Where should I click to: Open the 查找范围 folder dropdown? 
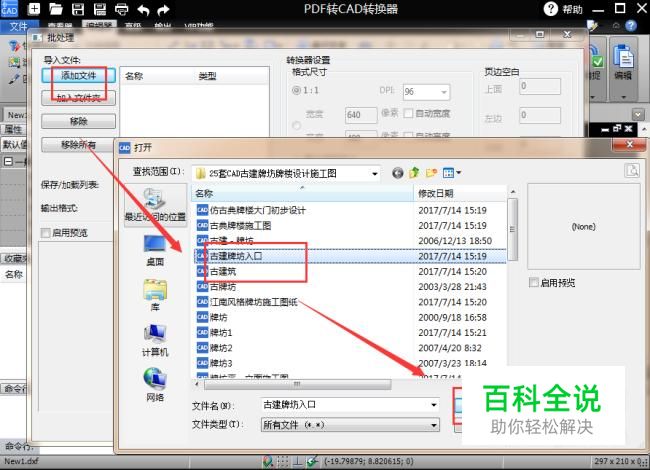click(374, 174)
